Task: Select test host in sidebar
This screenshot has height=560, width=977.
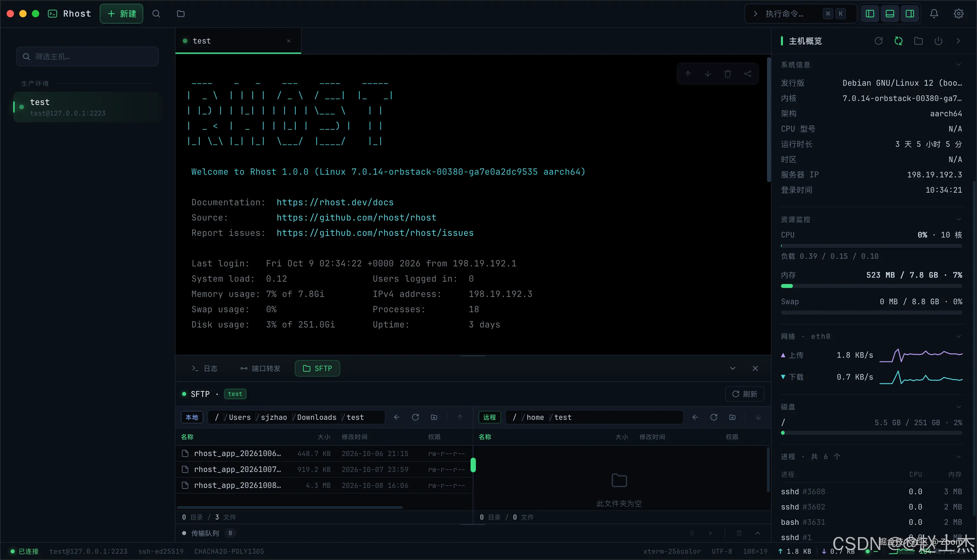Action: 87,107
